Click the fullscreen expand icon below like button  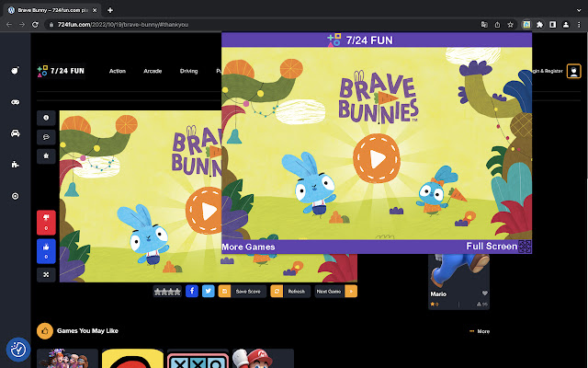pos(47,273)
